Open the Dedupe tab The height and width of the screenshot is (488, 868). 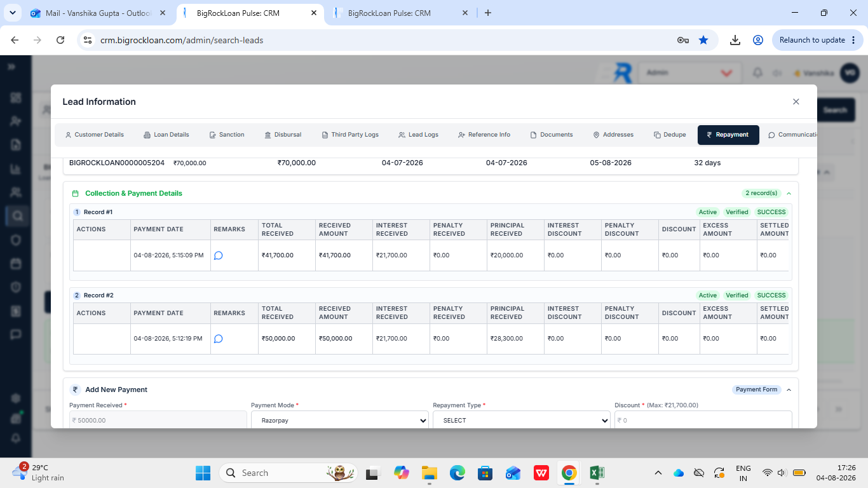point(670,135)
